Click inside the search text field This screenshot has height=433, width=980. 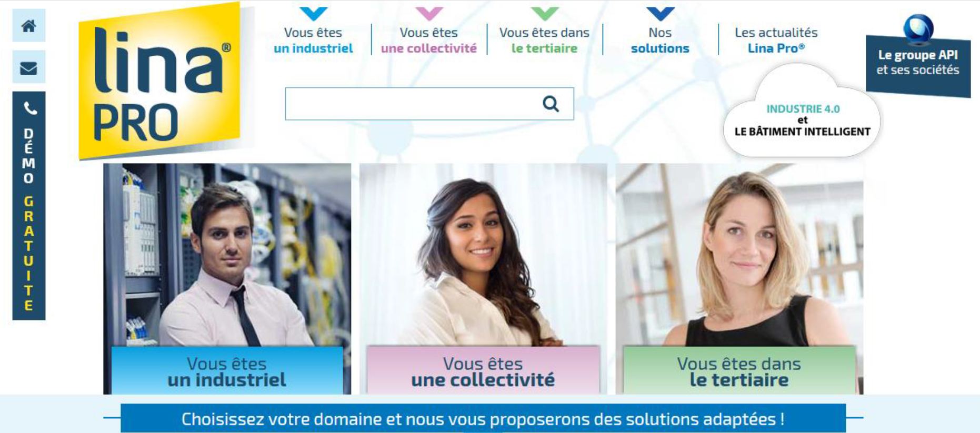[413, 104]
